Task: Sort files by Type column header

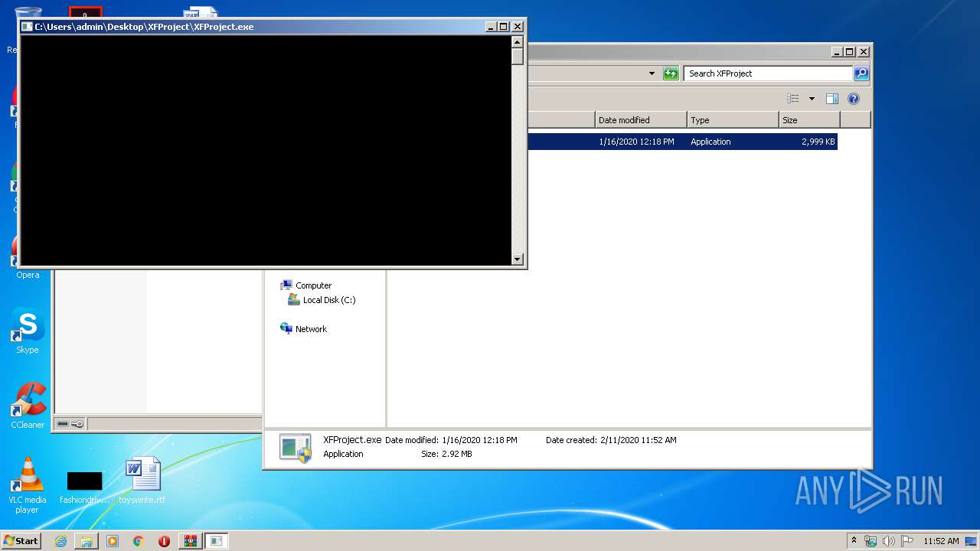Action: (x=733, y=120)
